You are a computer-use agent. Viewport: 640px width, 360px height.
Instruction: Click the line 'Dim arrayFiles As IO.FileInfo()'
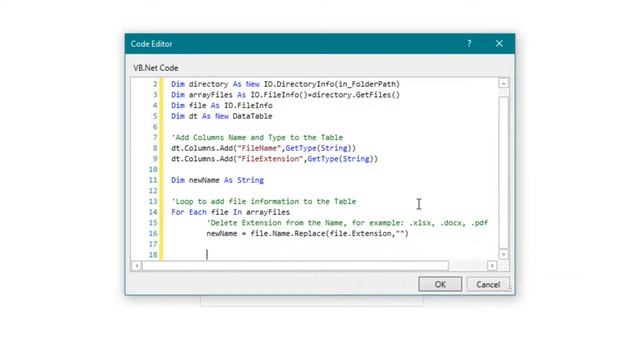pos(285,95)
